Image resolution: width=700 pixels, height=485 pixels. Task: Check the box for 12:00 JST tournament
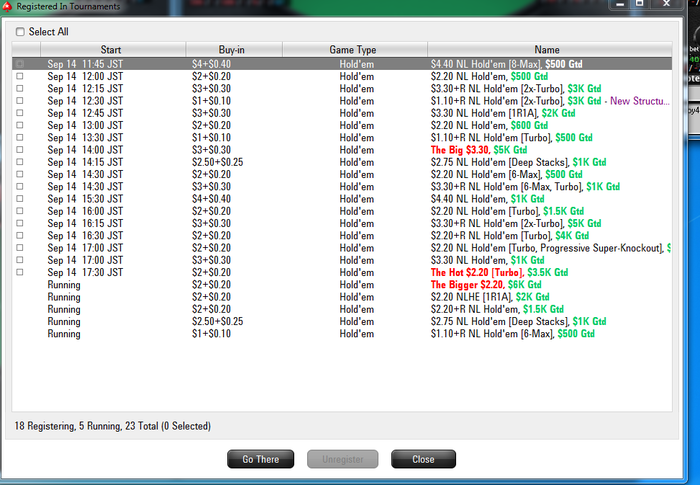(20, 76)
